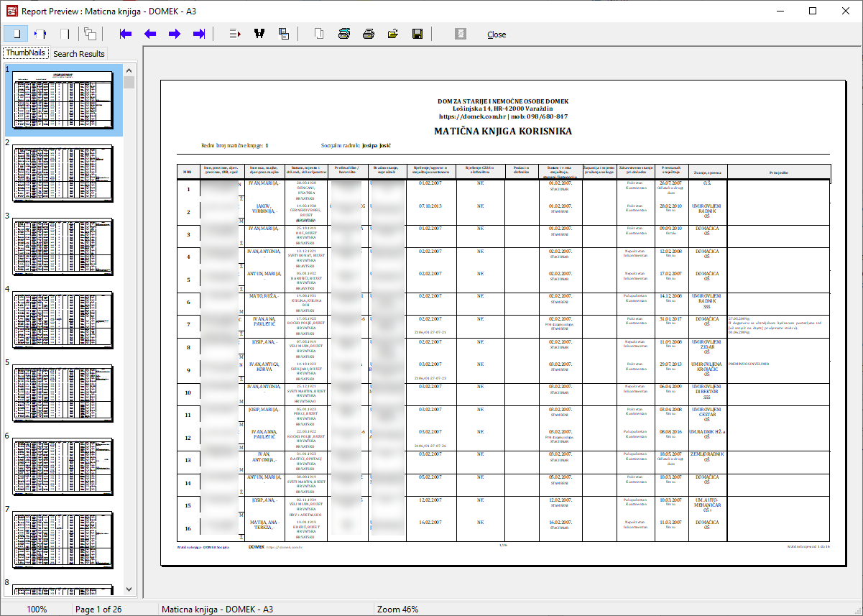Advance to next page arrow

(175, 34)
